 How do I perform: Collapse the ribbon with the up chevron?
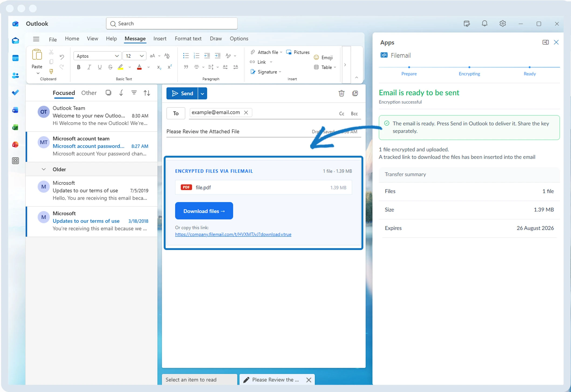pos(356,78)
